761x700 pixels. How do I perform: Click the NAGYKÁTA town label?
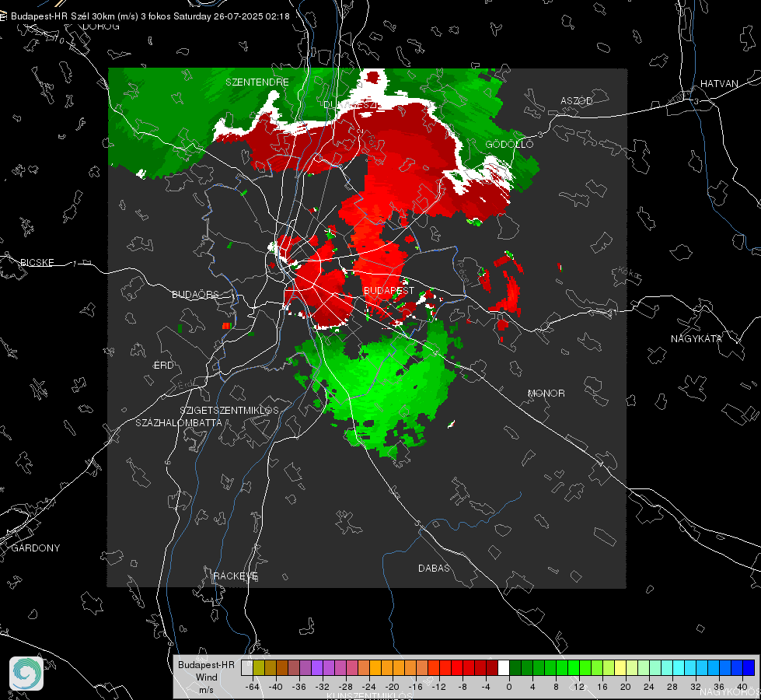696,338
